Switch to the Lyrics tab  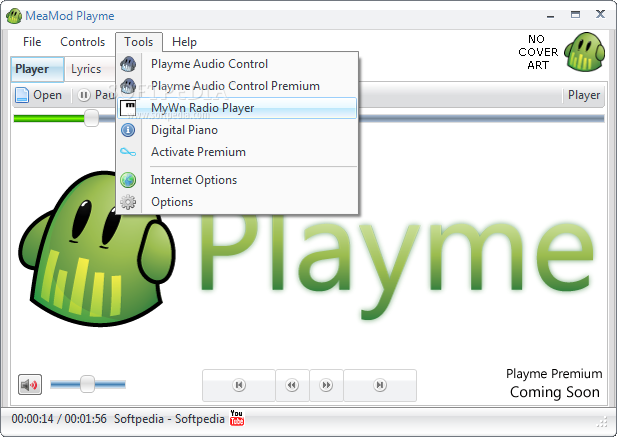pyautogui.click(x=86, y=69)
